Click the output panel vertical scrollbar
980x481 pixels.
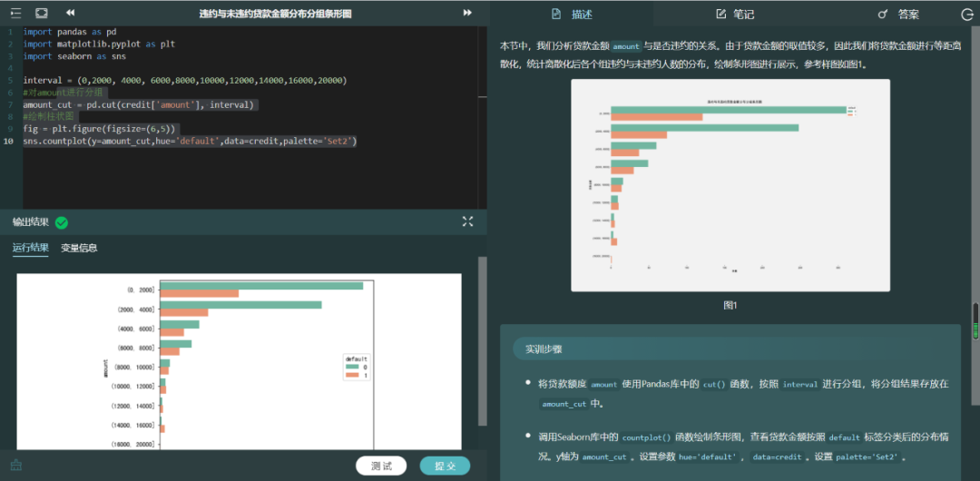pyautogui.click(x=482, y=341)
